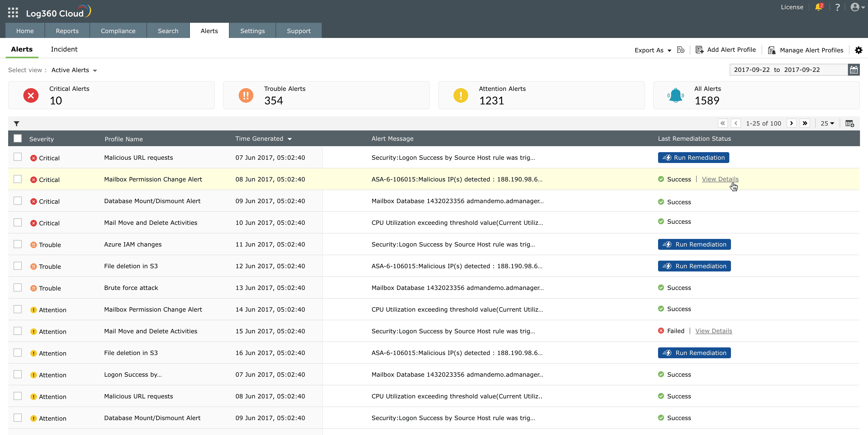Jump to the last page of alerts

805,123
